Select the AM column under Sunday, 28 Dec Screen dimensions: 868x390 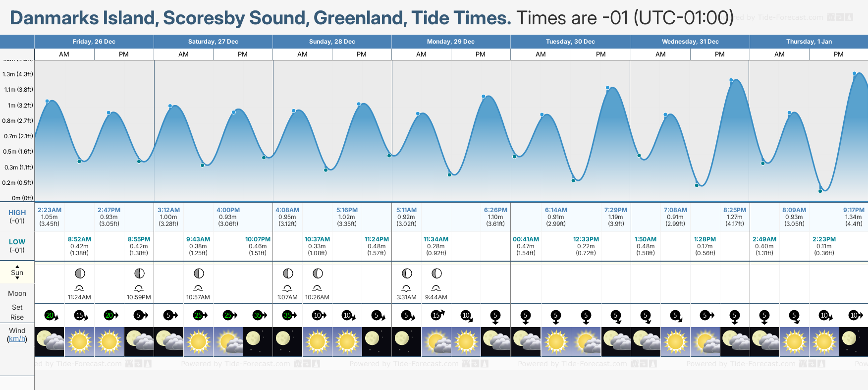click(302, 55)
